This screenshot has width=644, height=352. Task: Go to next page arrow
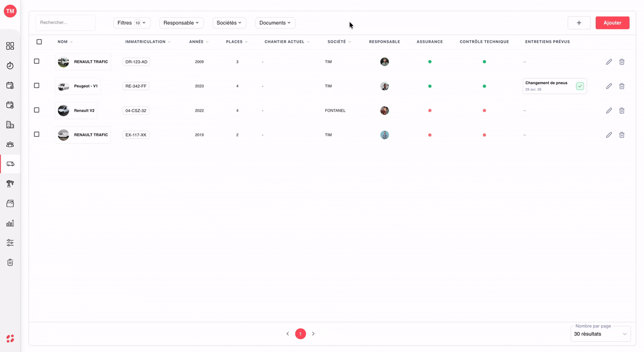tap(313, 334)
